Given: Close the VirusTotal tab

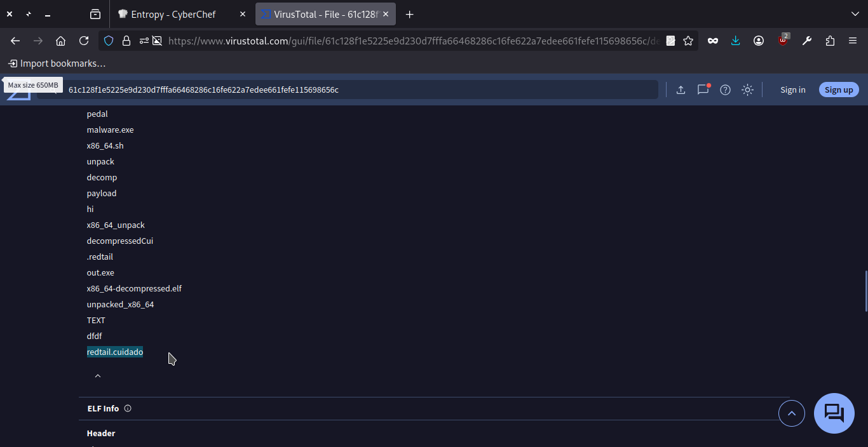Looking at the screenshot, I should [386, 14].
